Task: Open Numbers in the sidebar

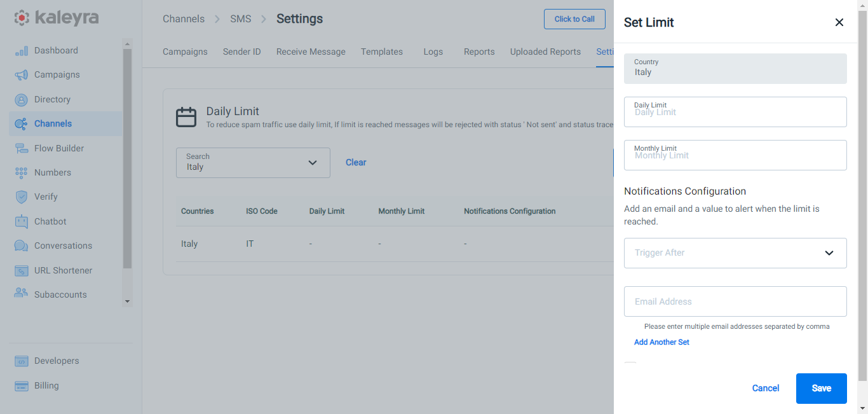Action: 53,172
